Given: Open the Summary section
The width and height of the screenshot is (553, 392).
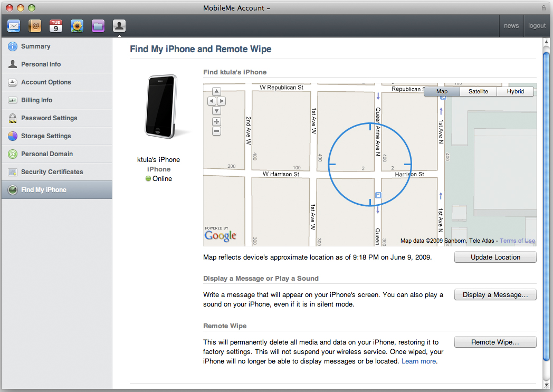Looking at the screenshot, I should [x=57, y=46].
